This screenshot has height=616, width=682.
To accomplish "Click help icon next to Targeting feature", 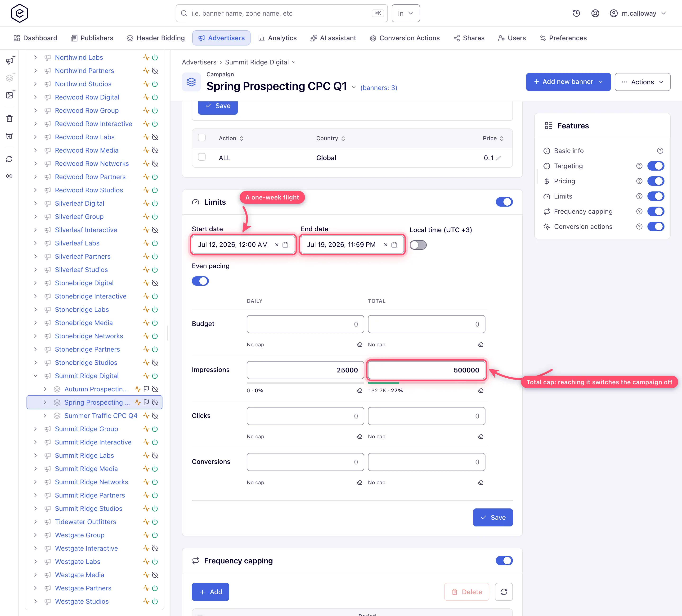I will pyautogui.click(x=639, y=166).
